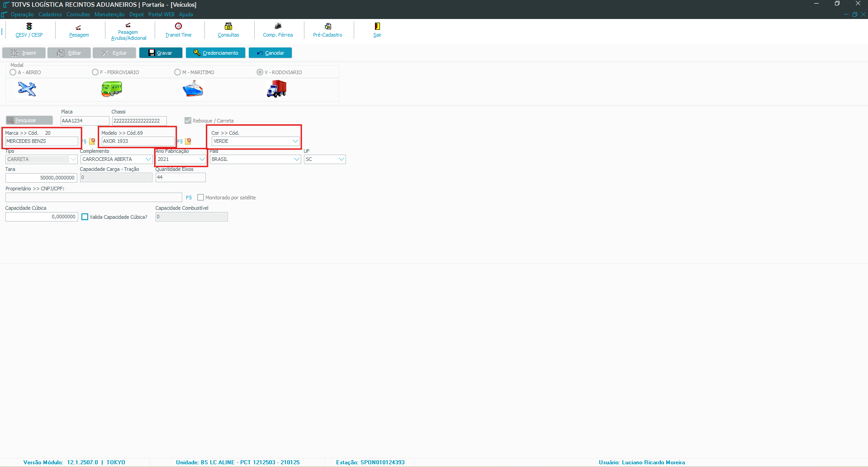Click the magnifier on Pesquisar button
Viewport: 868px width, 467px height.
(x=10, y=120)
